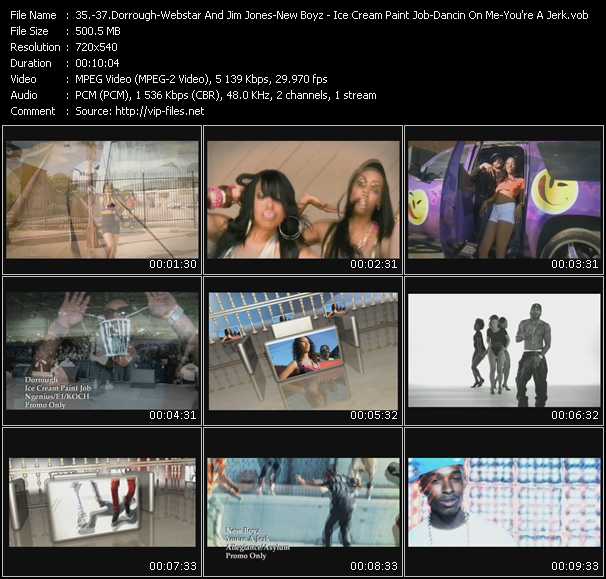The width and height of the screenshot is (606, 579).
Task: Click the 'Comment' label
Action: click(33, 111)
